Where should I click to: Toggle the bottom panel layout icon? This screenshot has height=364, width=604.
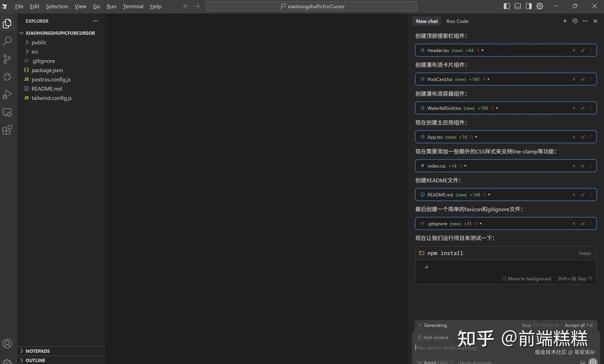coord(518,6)
